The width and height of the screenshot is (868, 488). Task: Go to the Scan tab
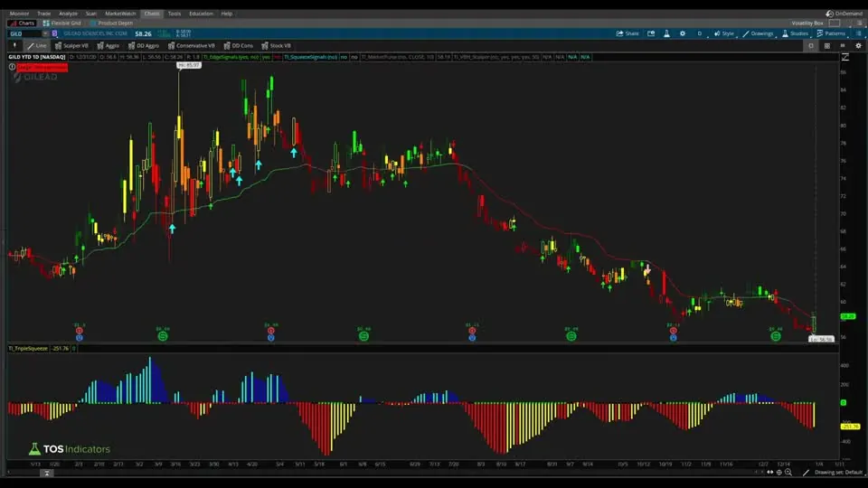[90, 14]
